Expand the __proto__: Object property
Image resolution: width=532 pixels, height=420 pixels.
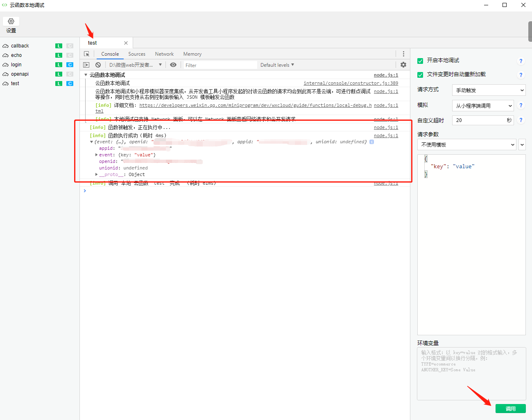(97, 174)
